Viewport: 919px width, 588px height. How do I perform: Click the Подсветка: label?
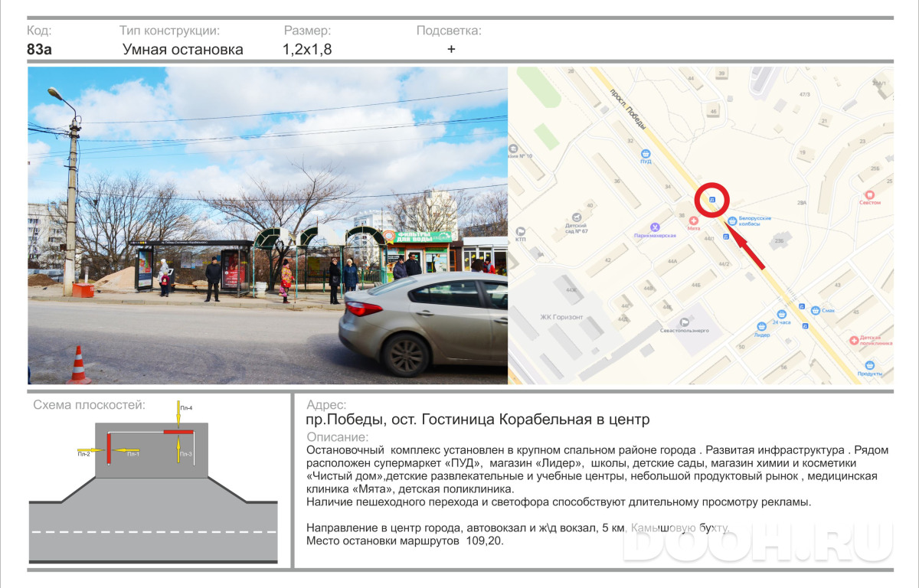point(449,31)
